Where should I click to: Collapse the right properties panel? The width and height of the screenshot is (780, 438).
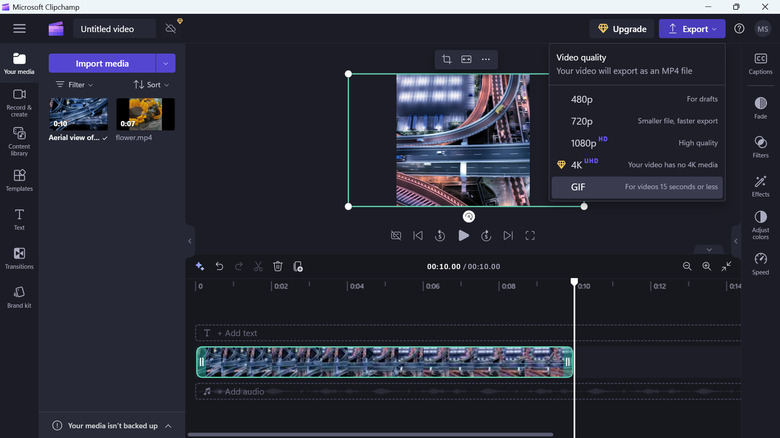click(736, 241)
